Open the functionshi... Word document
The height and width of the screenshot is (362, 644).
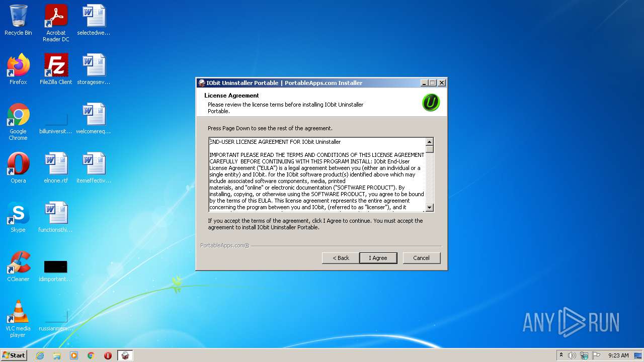tap(56, 217)
